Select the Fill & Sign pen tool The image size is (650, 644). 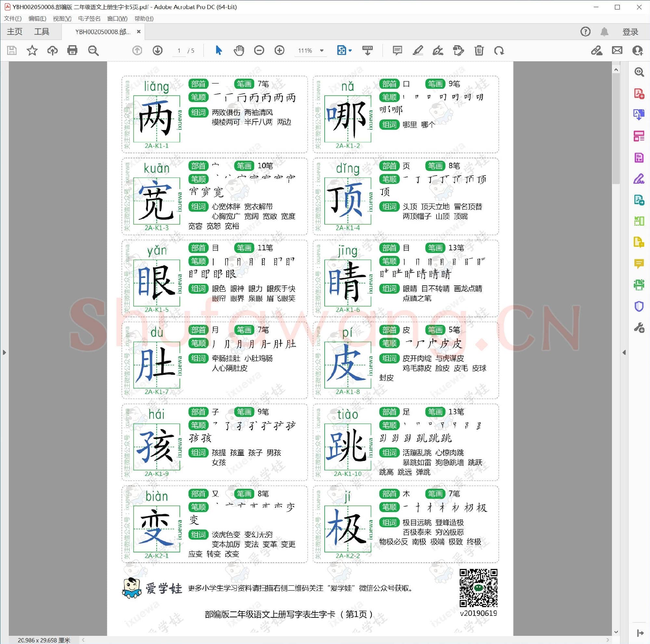coord(438,50)
